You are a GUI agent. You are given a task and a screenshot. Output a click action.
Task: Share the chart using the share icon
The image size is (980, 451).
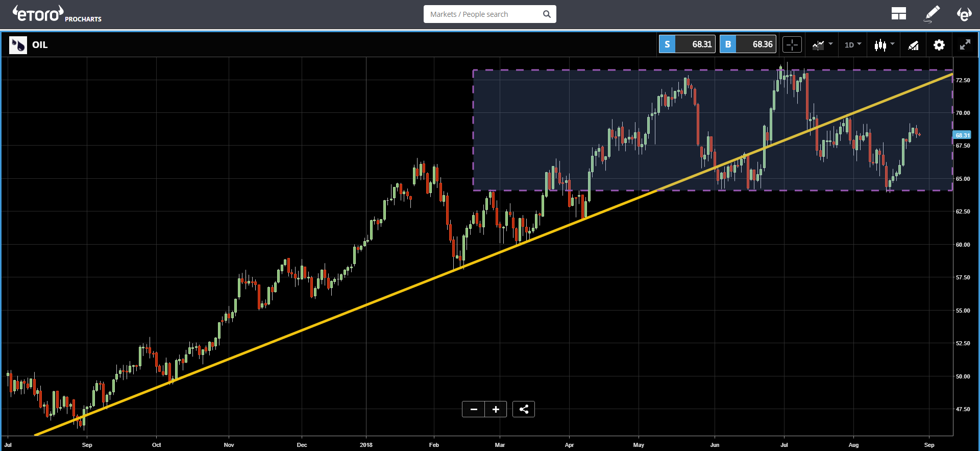[524, 409]
